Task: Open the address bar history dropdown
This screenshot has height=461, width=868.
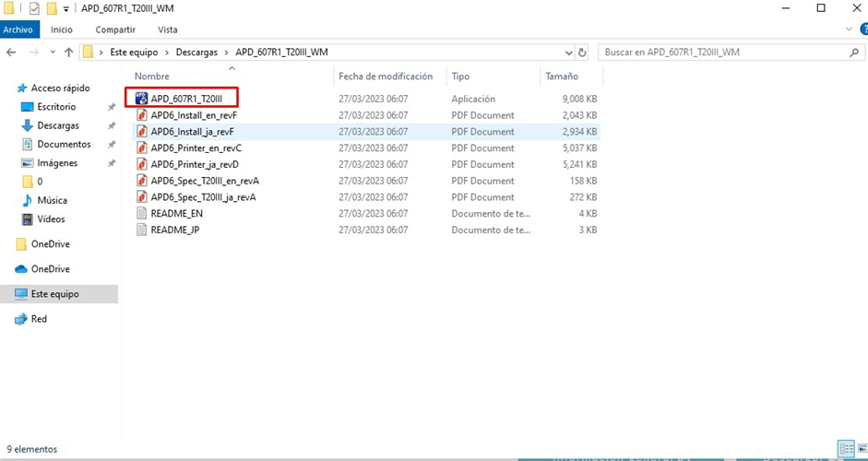Action: [x=569, y=53]
